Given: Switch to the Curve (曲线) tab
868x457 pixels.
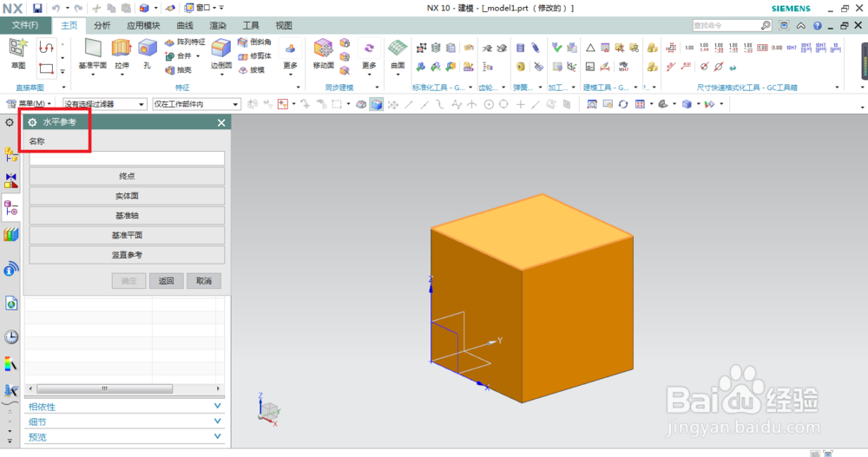Looking at the screenshot, I should pos(185,25).
